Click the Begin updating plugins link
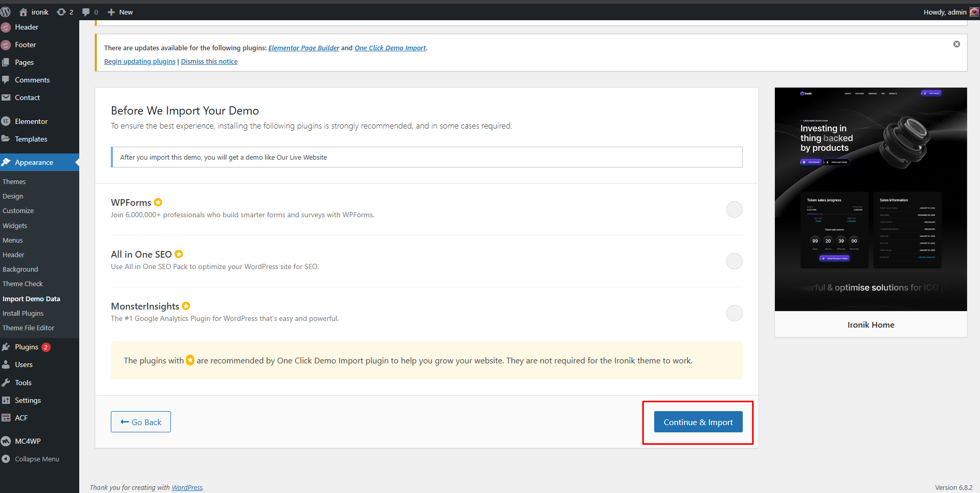Viewport: 980px width, 493px height. (140, 61)
